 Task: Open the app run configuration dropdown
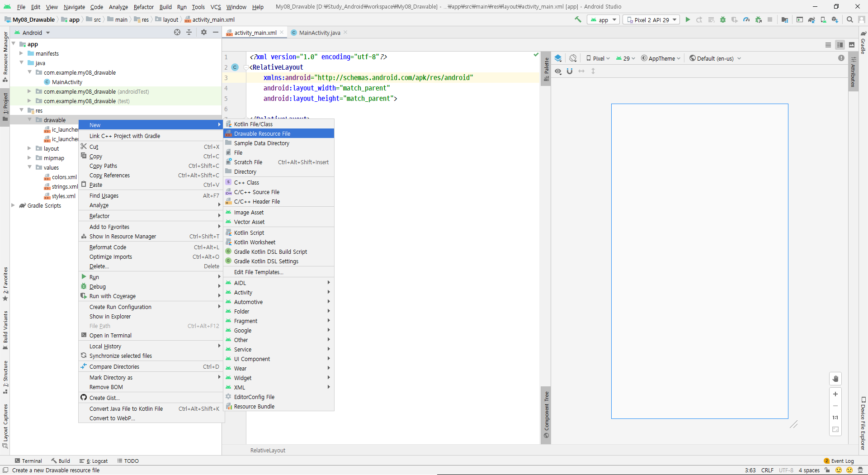[x=603, y=19]
